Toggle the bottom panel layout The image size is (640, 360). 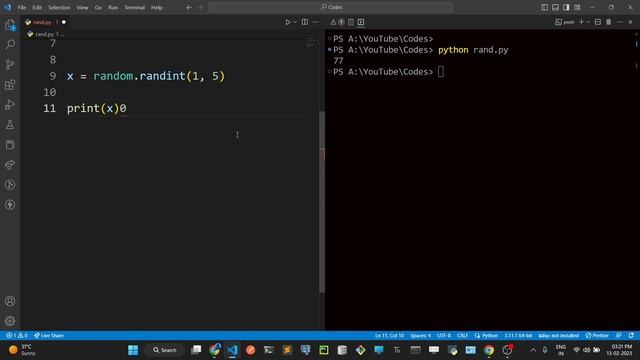coord(556,7)
